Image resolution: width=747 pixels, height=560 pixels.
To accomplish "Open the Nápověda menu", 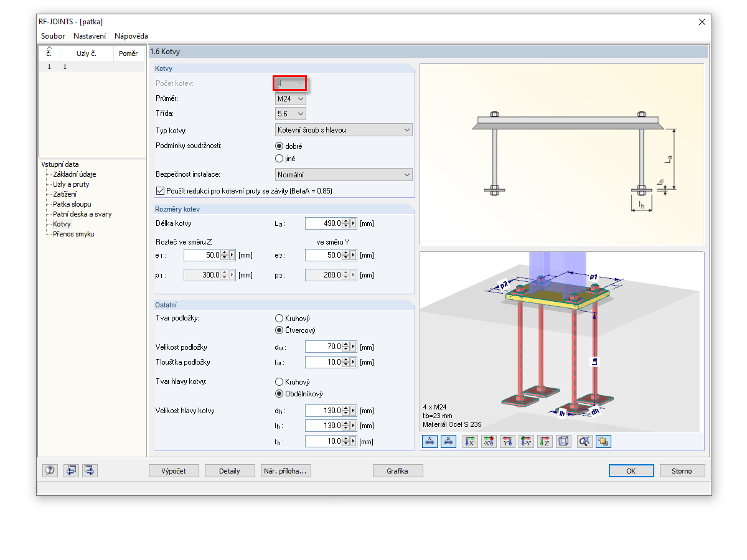I will pyautogui.click(x=131, y=36).
